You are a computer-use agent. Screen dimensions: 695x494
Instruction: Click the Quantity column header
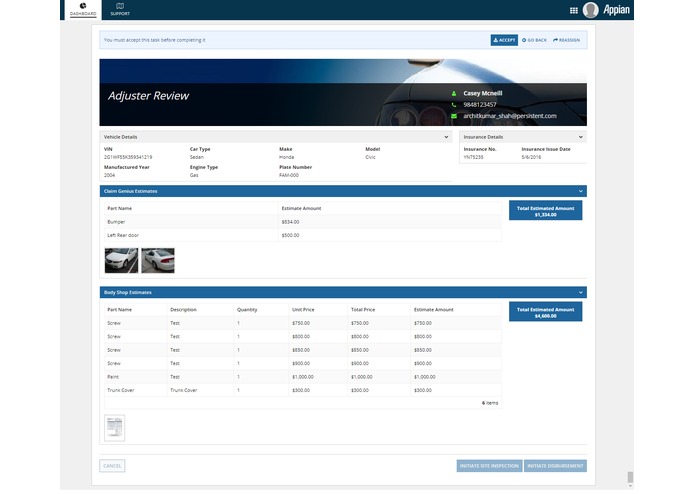pos(247,309)
